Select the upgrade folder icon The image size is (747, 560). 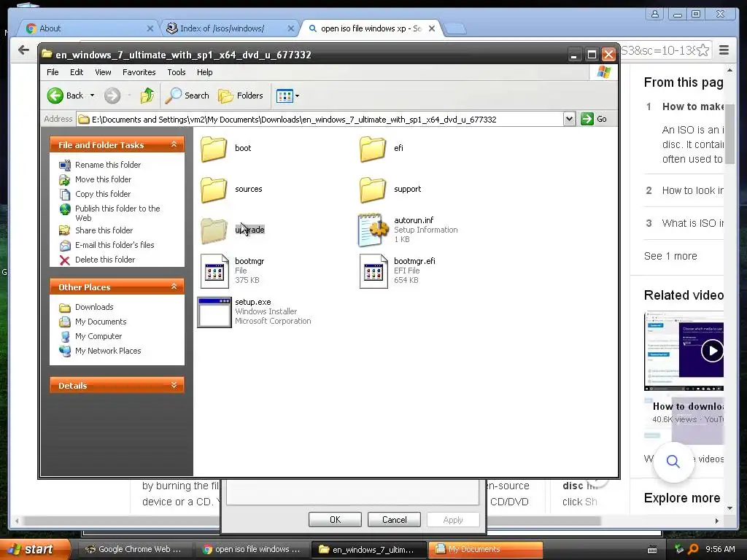214,230
